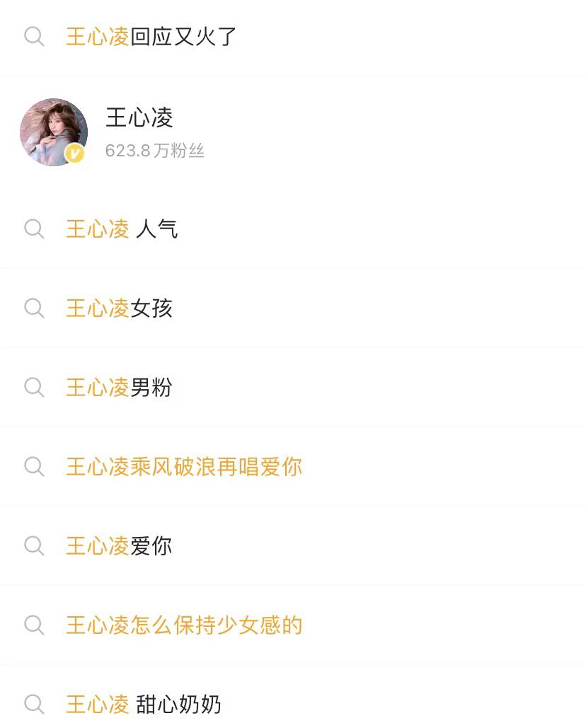Select suggestion 王心凌 人气
The image size is (586, 728).
point(122,229)
